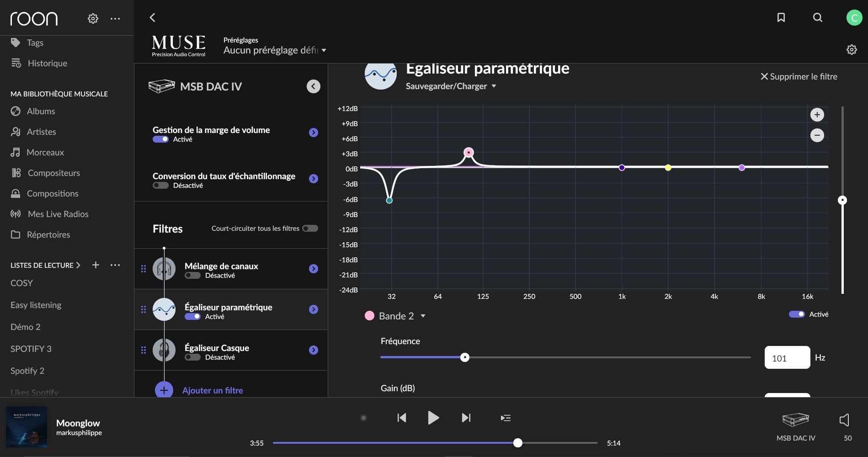The width and height of the screenshot is (868, 457).
Task: Toggle Court-circuiter tous les filtres switch
Action: pyautogui.click(x=310, y=228)
